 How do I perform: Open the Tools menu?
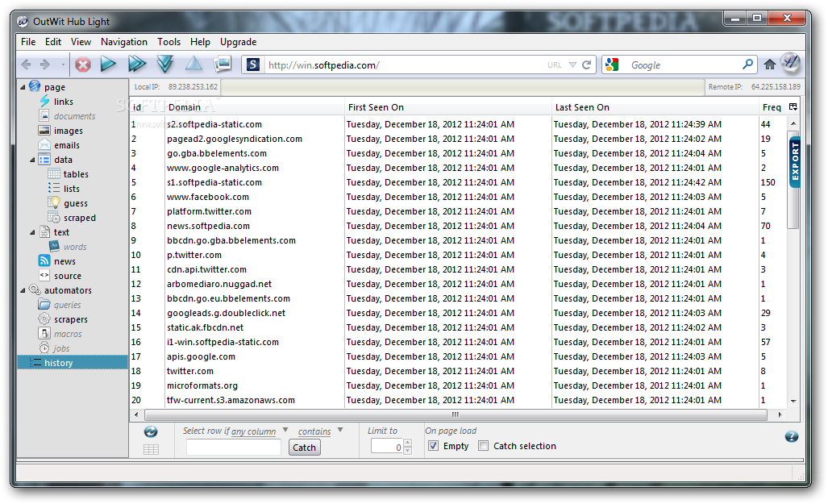pyautogui.click(x=169, y=42)
